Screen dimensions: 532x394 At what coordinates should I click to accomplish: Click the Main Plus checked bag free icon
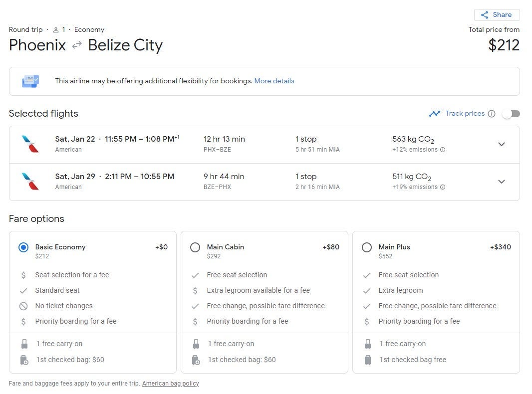tap(368, 360)
